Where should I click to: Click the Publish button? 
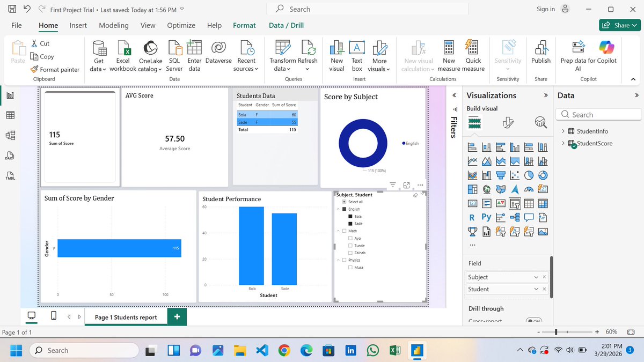(x=541, y=51)
